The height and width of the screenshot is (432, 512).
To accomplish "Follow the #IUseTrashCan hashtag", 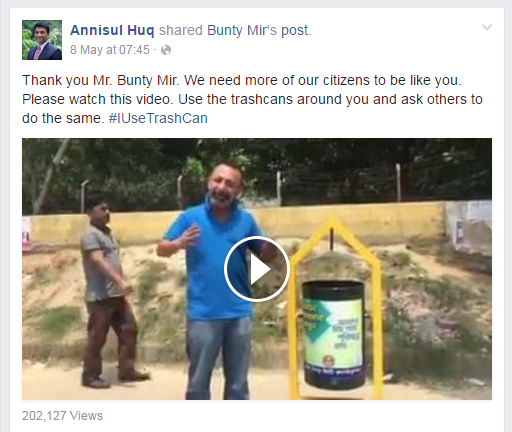I will pos(158,118).
